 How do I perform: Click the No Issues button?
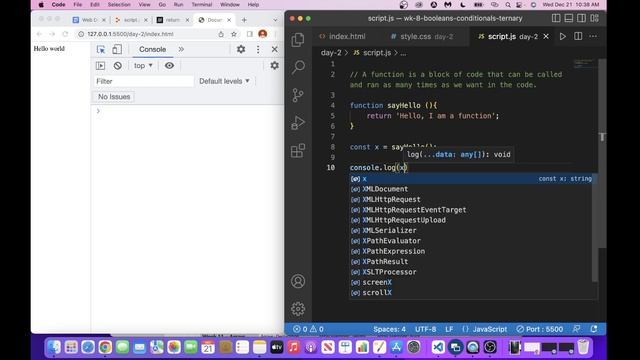click(114, 97)
